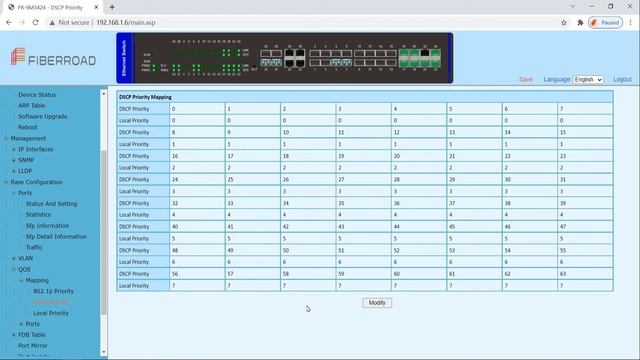Collapse the Management tree node
The width and height of the screenshot is (640, 360).
6,138
